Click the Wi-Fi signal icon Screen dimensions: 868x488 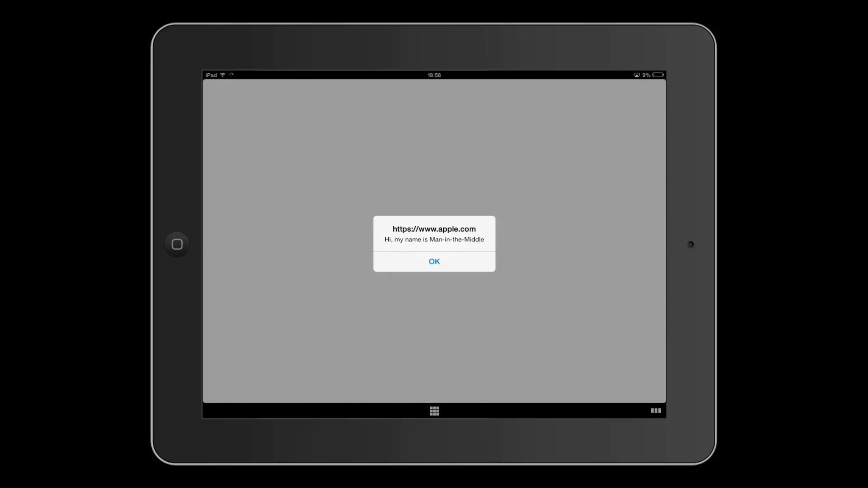[x=223, y=75]
